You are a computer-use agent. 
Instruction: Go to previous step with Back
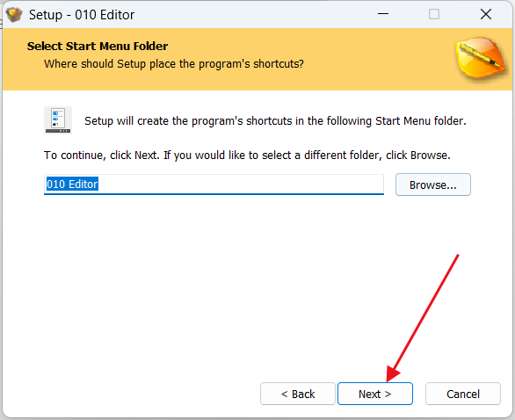coord(298,394)
